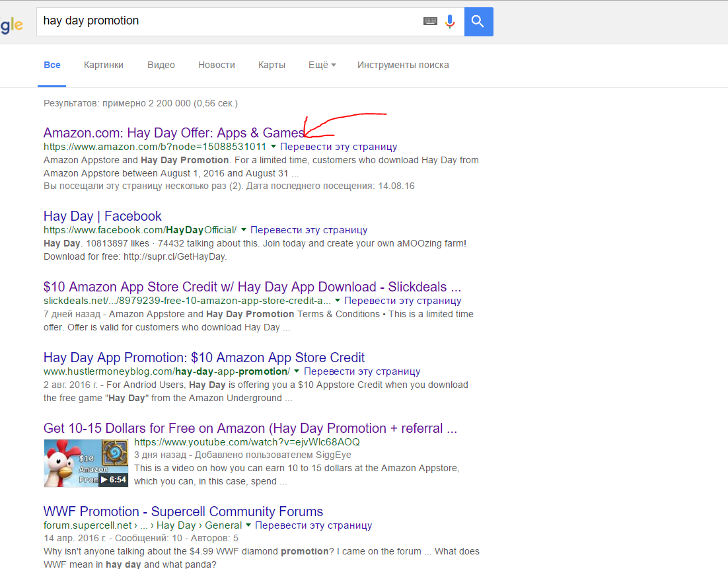Click the youtube.com/watch?v=ejvWlc68AOQ URL
The height and width of the screenshot is (569, 728).
(247, 442)
